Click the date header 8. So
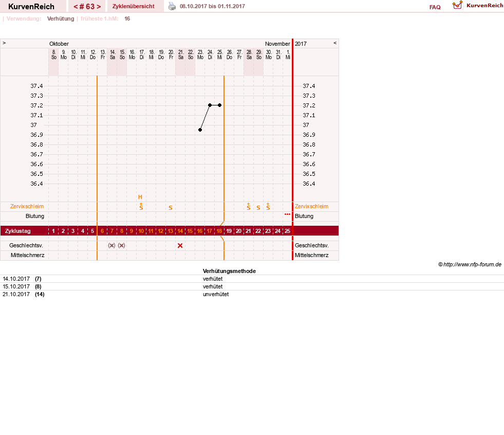Screen dimensions: 504x435 (53, 55)
